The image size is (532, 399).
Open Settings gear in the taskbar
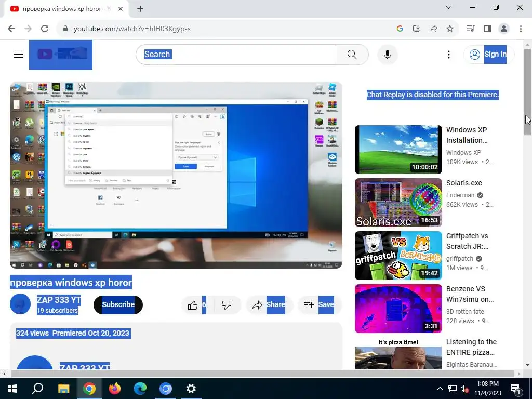(191, 389)
